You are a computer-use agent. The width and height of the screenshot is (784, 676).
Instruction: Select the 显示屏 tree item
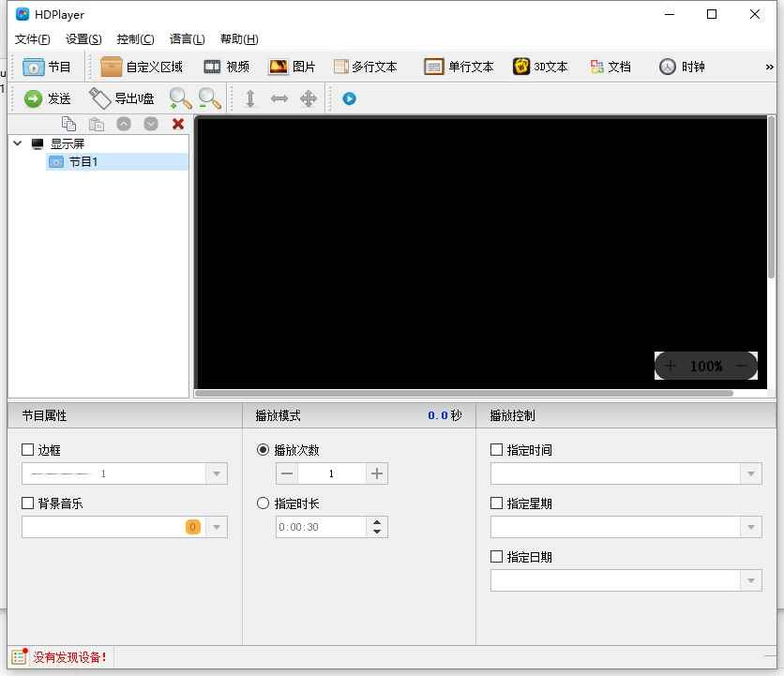68,144
